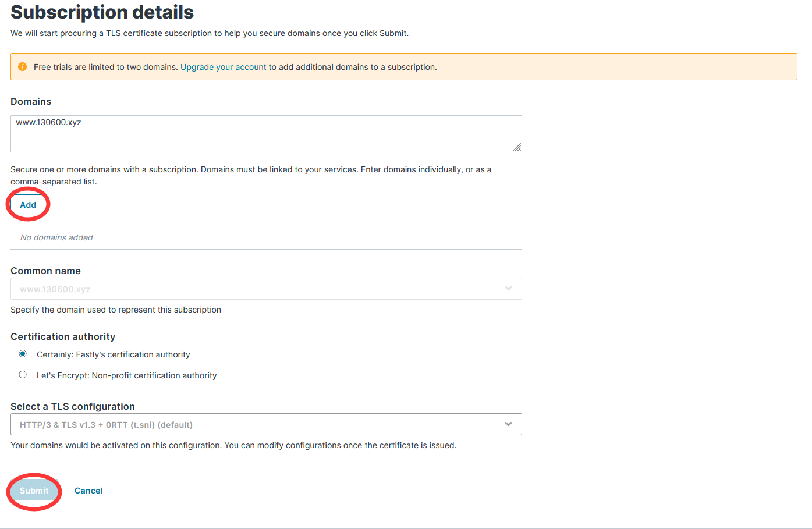The height and width of the screenshot is (529, 812).
Task: Click the 'Let's Encrypt: Non-profit certification authority' label
Action: tap(126, 375)
